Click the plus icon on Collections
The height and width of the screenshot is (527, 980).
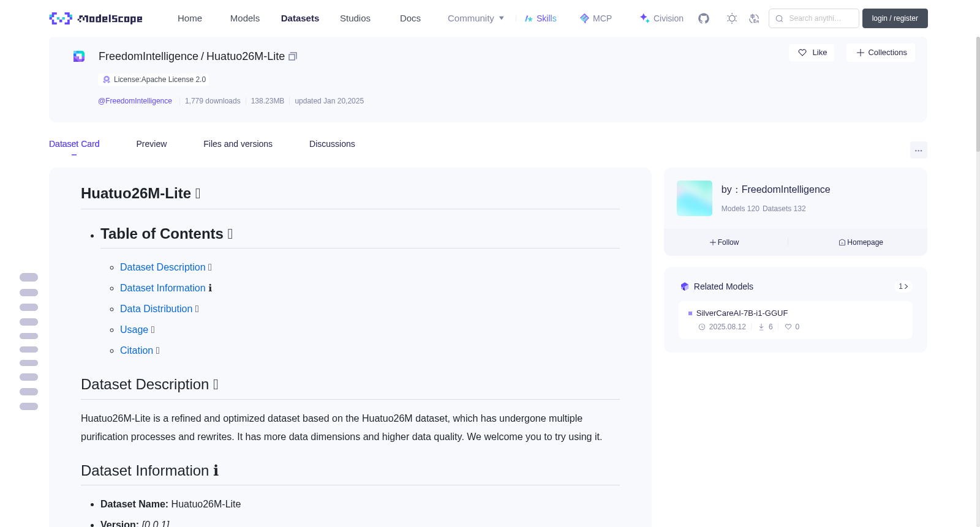point(861,53)
